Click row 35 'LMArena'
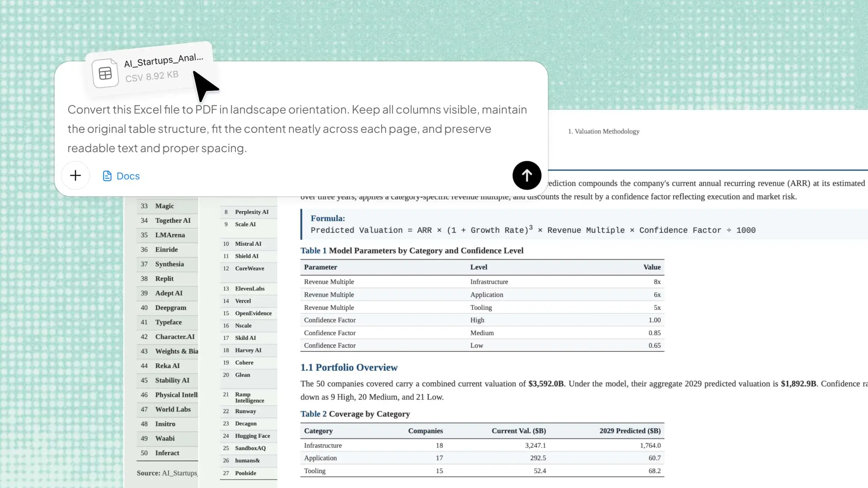The height and width of the screenshot is (488, 868). click(x=167, y=235)
